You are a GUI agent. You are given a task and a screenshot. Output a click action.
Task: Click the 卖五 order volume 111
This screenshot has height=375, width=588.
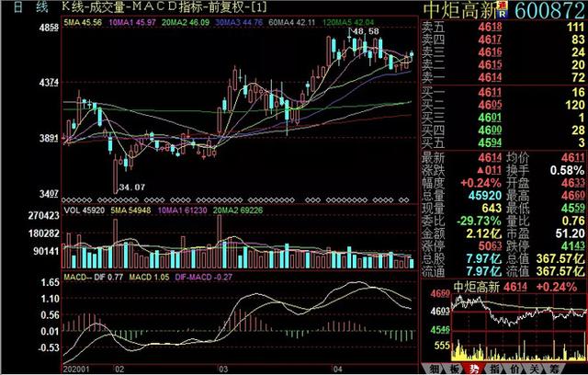(575, 27)
